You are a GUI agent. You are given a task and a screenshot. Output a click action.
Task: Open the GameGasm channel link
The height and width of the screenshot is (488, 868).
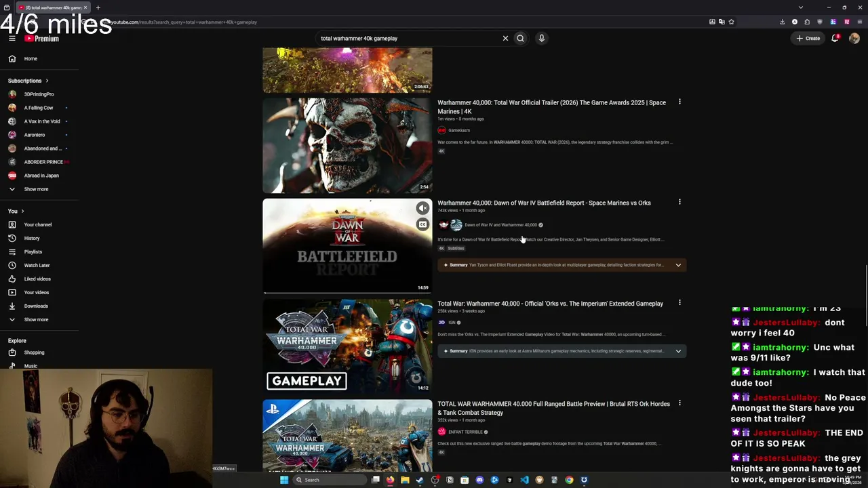point(459,130)
